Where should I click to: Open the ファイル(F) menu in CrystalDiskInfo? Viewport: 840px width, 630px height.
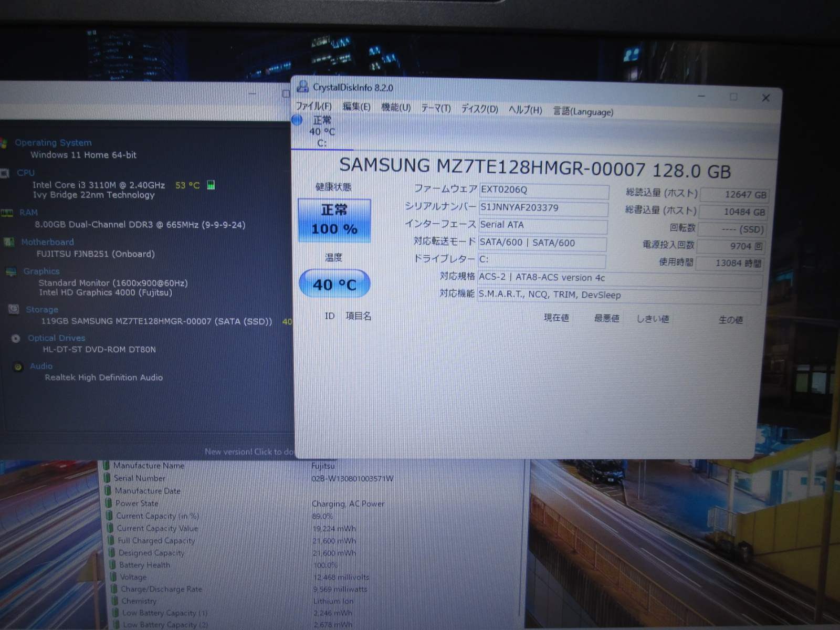pos(313,106)
